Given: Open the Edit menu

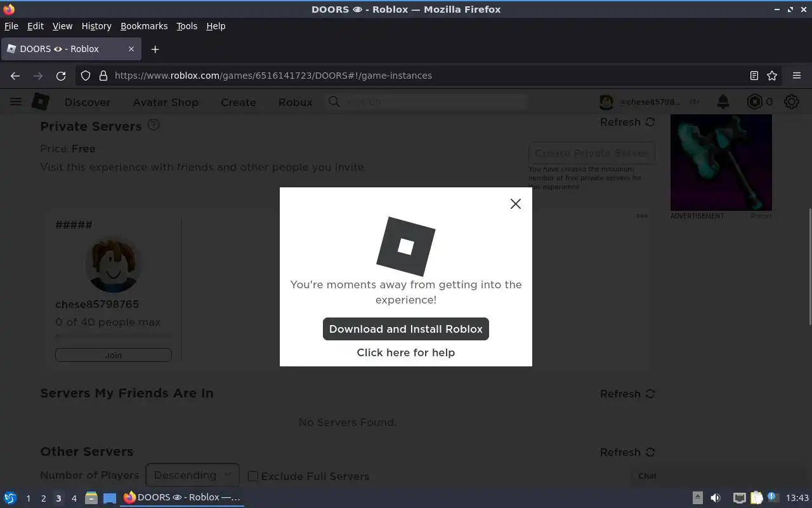Looking at the screenshot, I should (36, 26).
